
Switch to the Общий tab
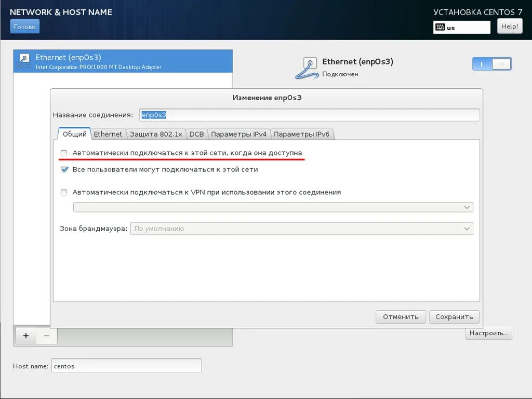[74, 134]
